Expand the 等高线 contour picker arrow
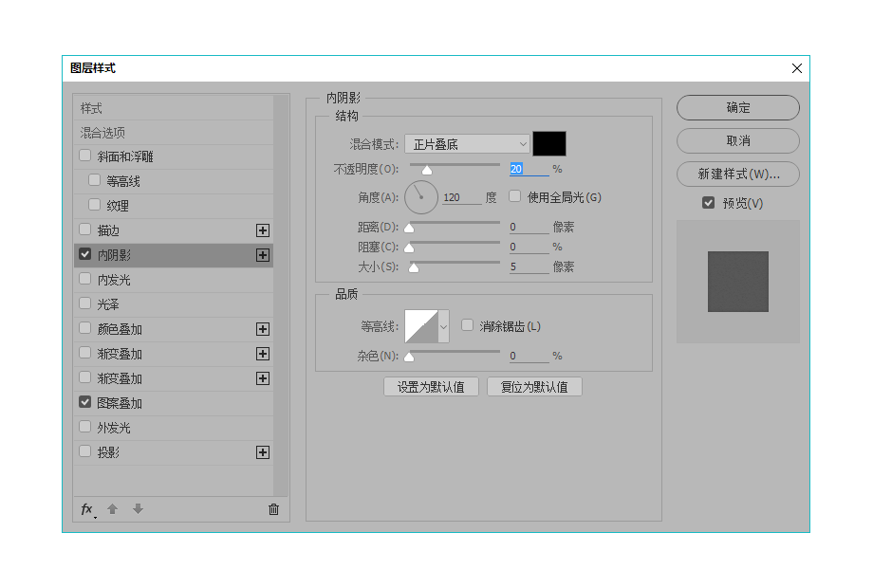873x588 pixels. (x=444, y=326)
